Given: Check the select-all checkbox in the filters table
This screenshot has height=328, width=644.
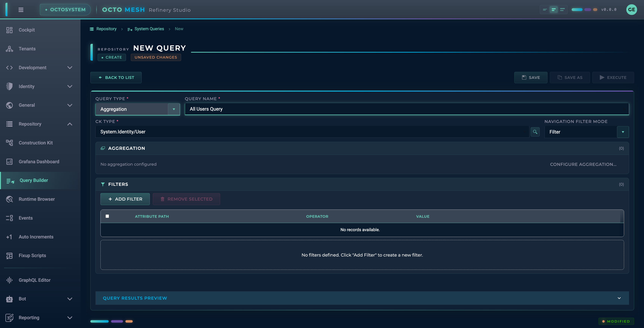Looking at the screenshot, I should coord(107,216).
